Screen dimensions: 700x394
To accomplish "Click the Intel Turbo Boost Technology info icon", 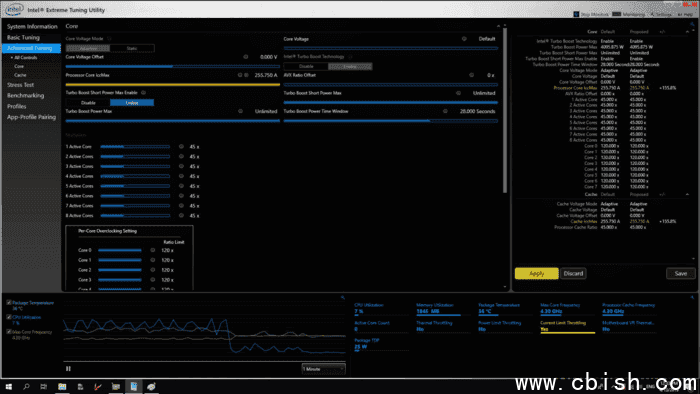I will pyautogui.click(x=350, y=57).
